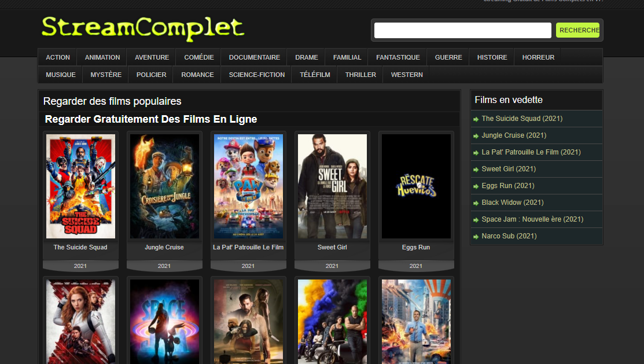Browse the ROMANCE category
This screenshot has height=364, width=644.
197,75
